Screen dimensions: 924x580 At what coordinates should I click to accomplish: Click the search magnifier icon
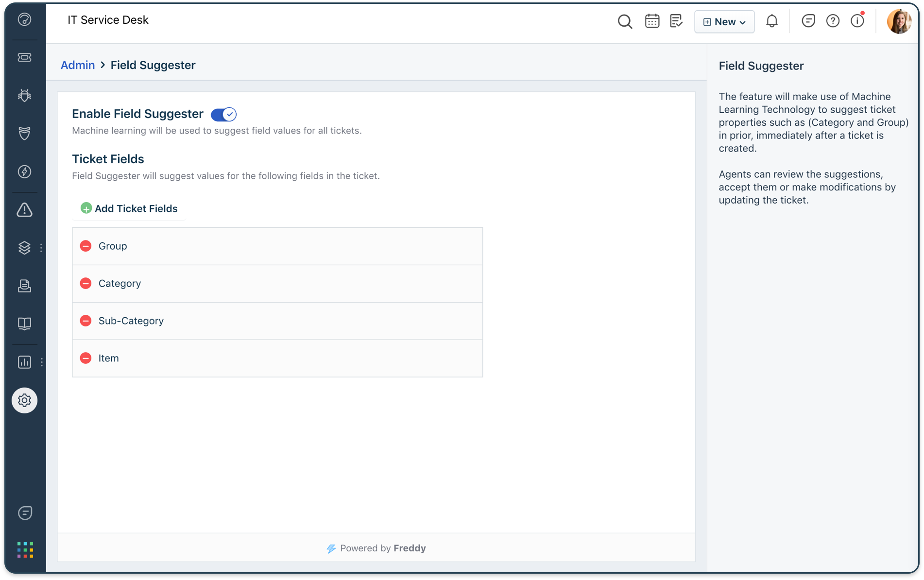[x=625, y=21]
